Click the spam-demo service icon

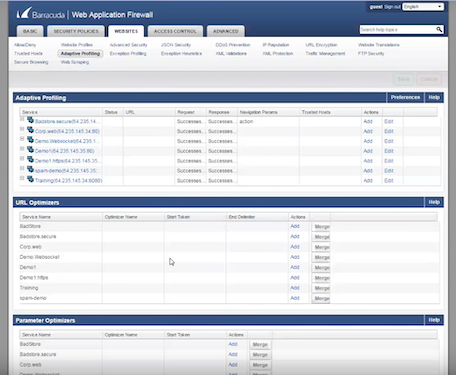pos(30,169)
